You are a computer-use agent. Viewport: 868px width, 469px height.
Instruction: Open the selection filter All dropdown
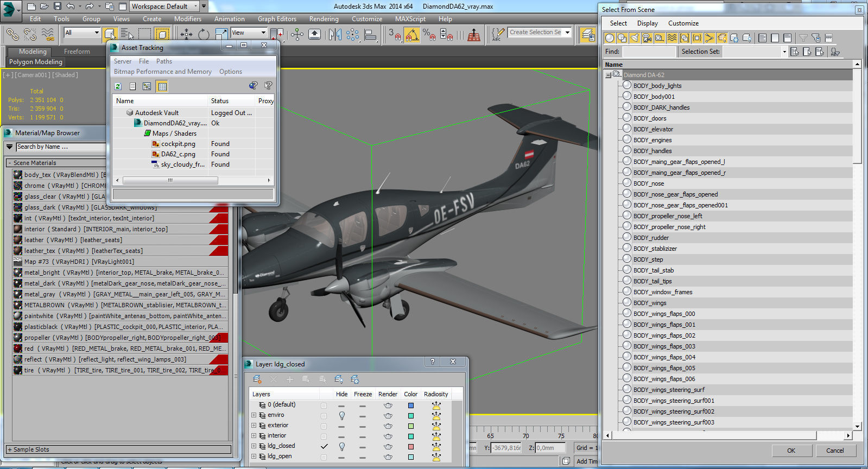point(82,33)
